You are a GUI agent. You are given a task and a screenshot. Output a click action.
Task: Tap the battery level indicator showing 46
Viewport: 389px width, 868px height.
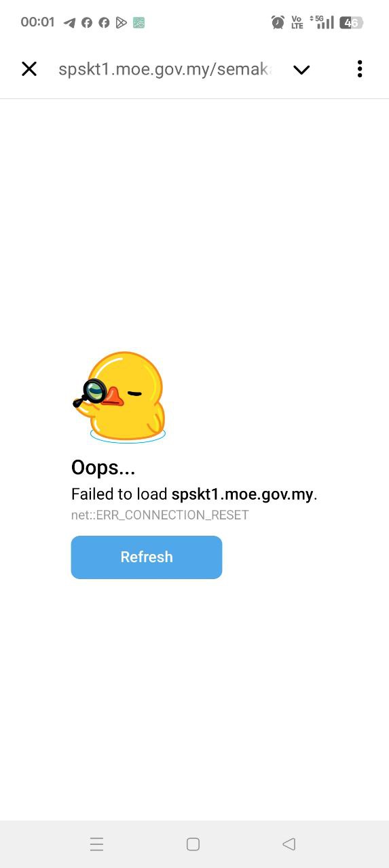(x=352, y=22)
